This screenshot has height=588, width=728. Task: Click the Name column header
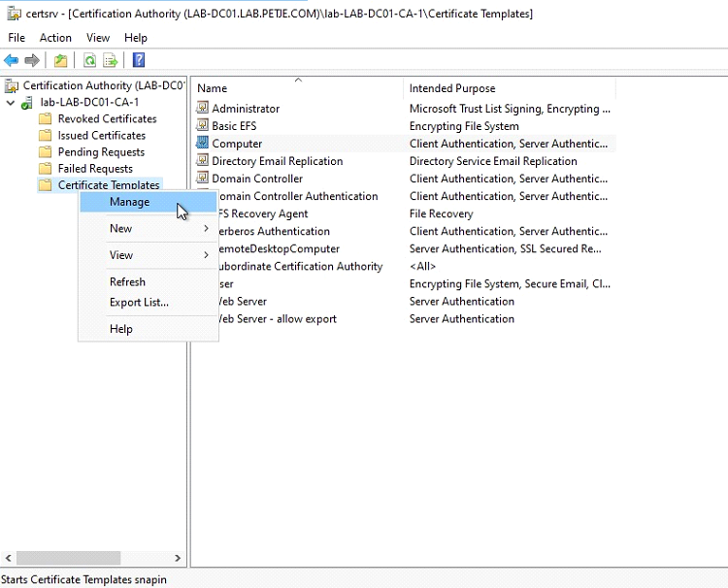pos(213,88)
